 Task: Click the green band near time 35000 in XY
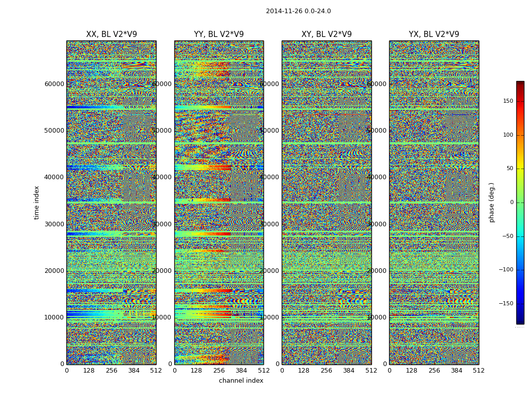coord(327,202)
